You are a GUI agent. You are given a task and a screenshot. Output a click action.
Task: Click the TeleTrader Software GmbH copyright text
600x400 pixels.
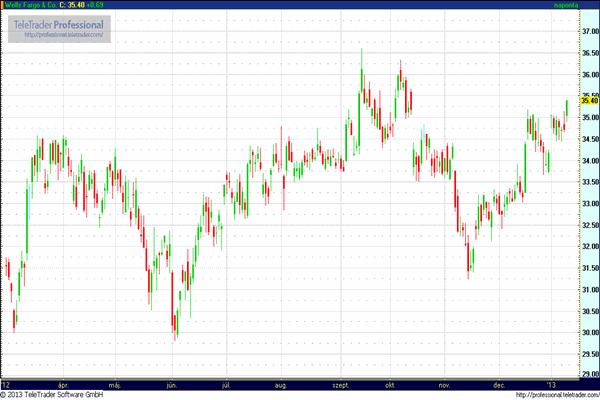point(53,394)
